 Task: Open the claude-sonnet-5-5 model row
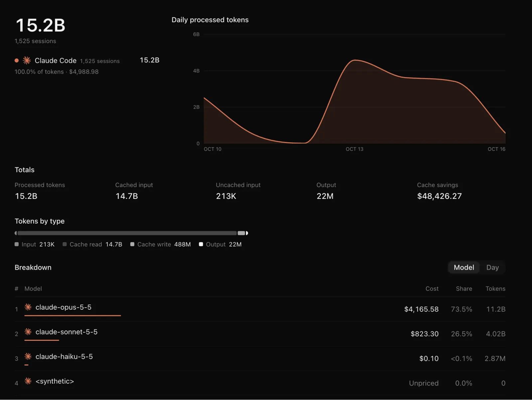[x=260, y=334]
